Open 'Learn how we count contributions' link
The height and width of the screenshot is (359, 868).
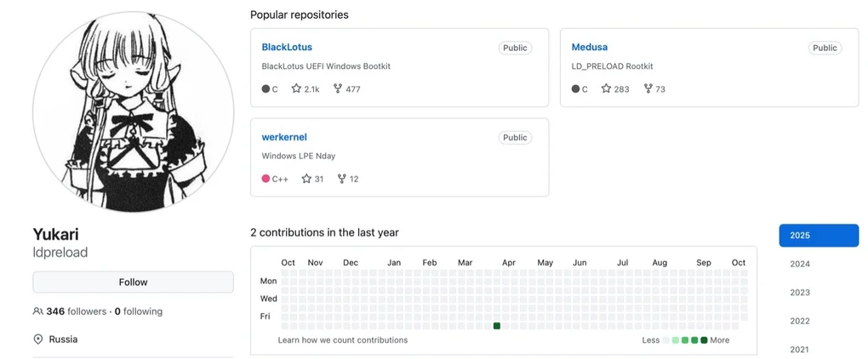343,340
